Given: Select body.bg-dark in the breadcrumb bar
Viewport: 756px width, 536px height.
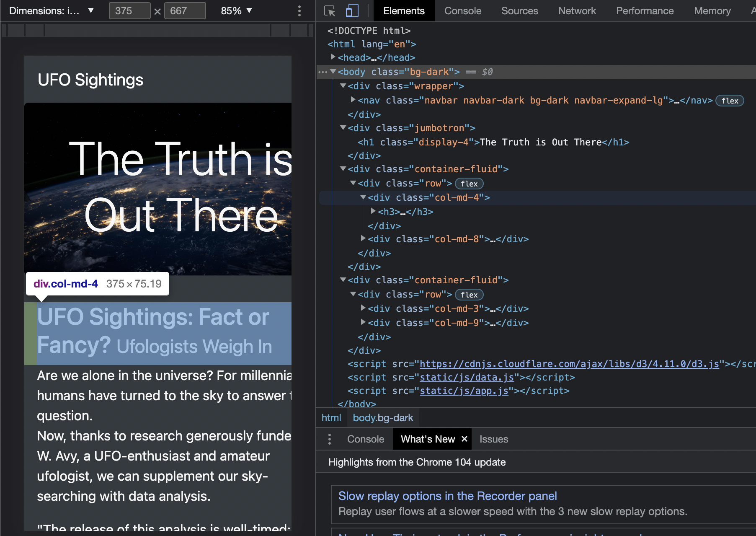Looking at the screenshot, I should click(383, 418).
